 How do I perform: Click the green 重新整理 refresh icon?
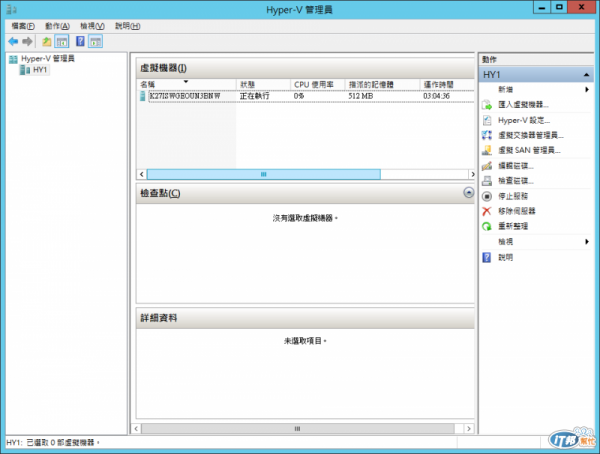coord(487,226)
